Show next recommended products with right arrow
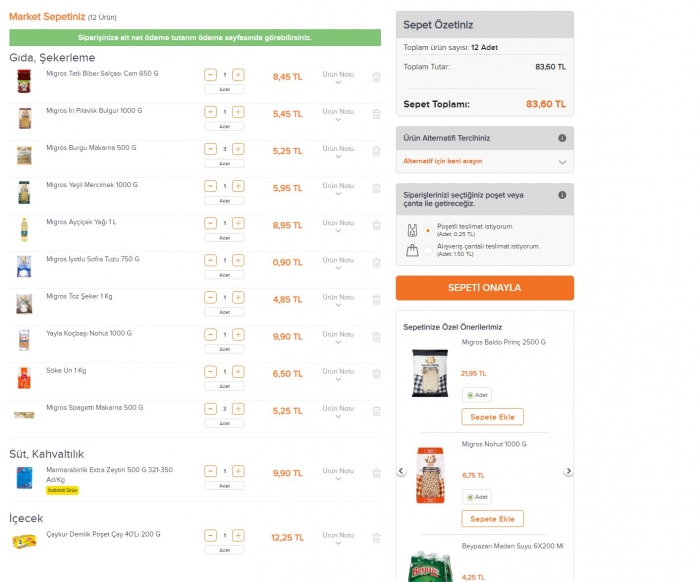Image resolution: width=700 pixels, height=582 pixels. pyautogui.click(x=568, y=471)
